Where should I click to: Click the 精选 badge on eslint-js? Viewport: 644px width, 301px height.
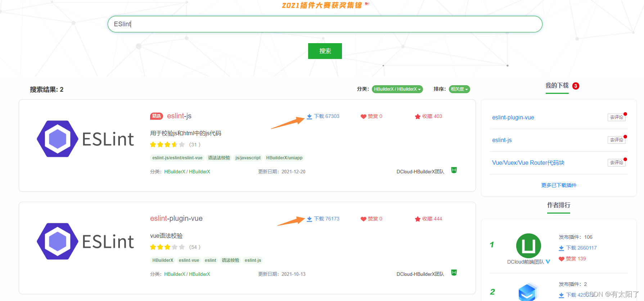157,116
